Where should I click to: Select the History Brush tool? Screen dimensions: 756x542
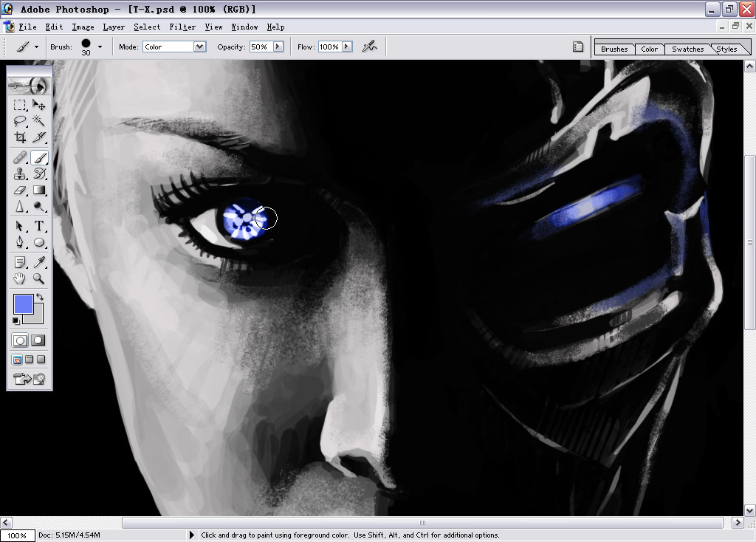(39, 174)
